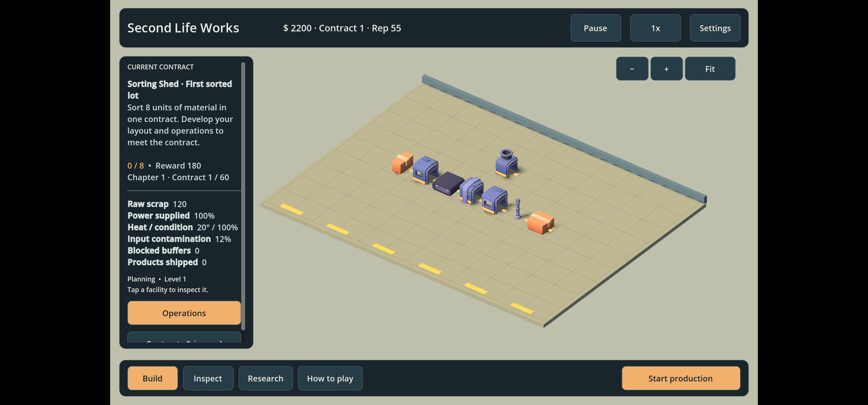This screenshot has width=868, height=405.
Task: Click the 'CURRENT CONTRACT' heading
Action: [161, 67]
